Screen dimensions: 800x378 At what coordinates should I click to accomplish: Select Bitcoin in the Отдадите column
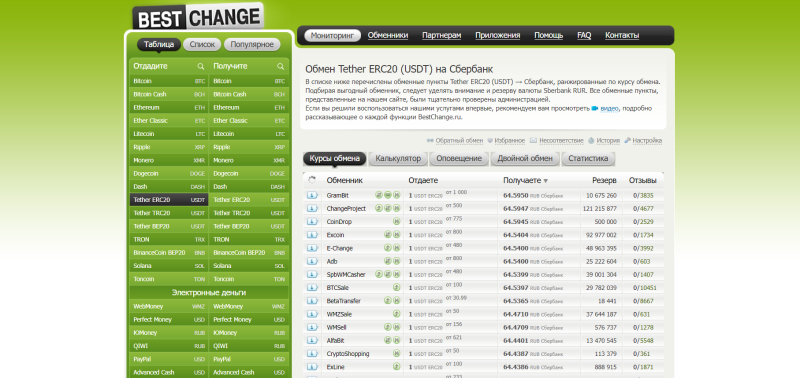[169, 81]
